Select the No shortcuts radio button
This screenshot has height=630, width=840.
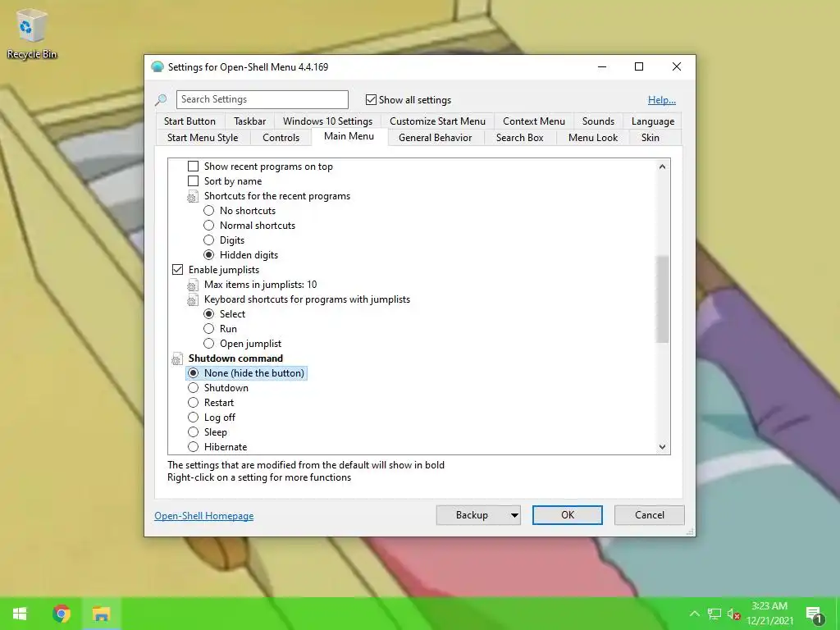[209, 211]
